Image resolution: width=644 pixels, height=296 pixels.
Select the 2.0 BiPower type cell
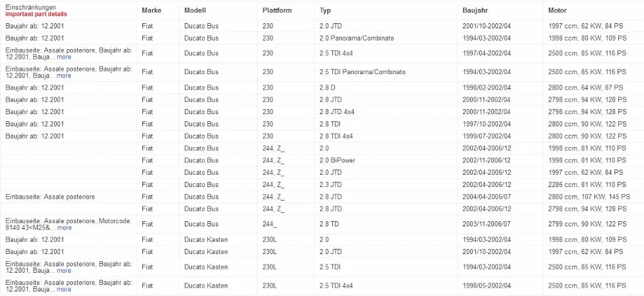(x=337, y=161)
